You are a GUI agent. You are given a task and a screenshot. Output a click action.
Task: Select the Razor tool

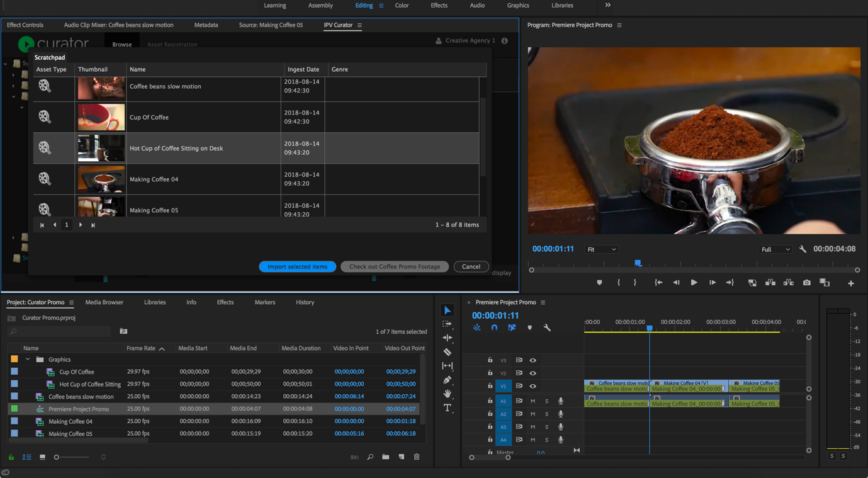point(447,352)
